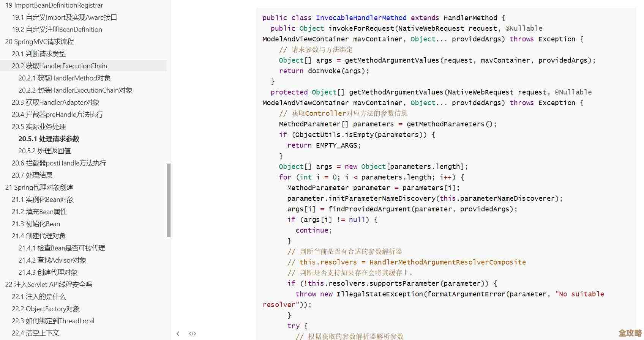Go to 22.3 如何绑定到ThreadLocal
Screen dimensions: 644x340
(53, 321)
